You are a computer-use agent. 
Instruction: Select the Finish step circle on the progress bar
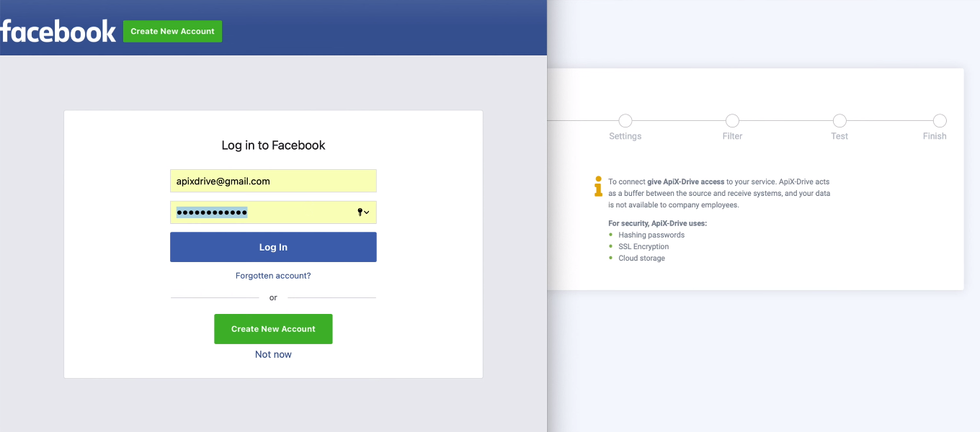940,121
